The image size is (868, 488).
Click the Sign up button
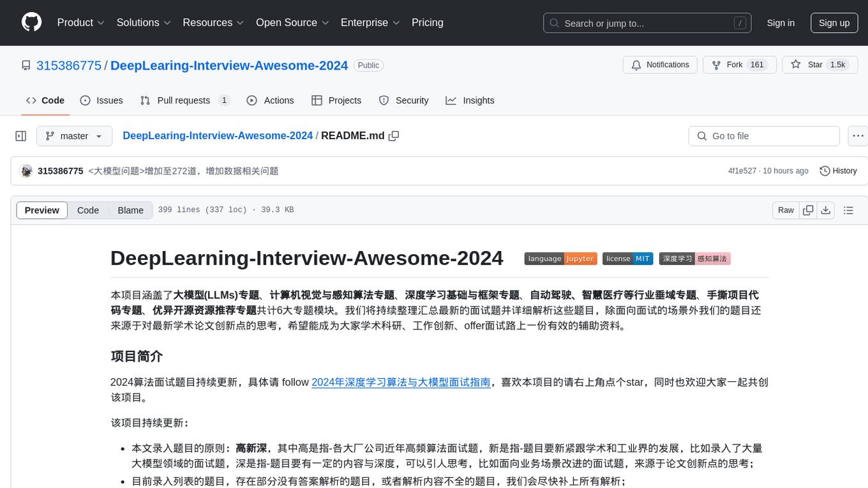click(x=834, y=23)
